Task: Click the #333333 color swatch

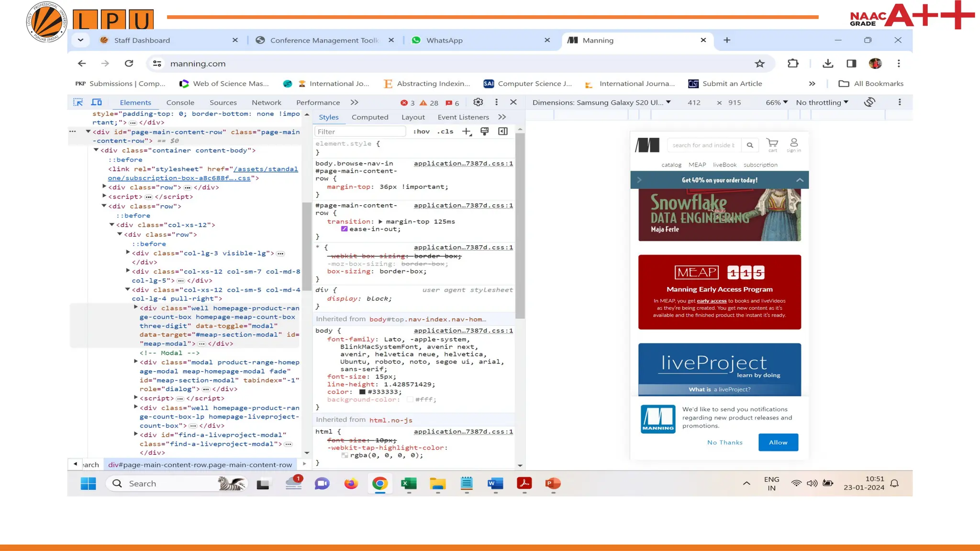Action: pyautogui.click(x=362, y=392)
